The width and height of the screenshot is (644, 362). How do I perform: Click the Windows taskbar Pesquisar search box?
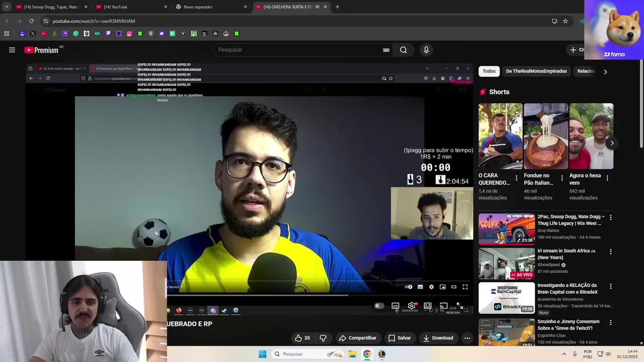(x=308, y=354)
